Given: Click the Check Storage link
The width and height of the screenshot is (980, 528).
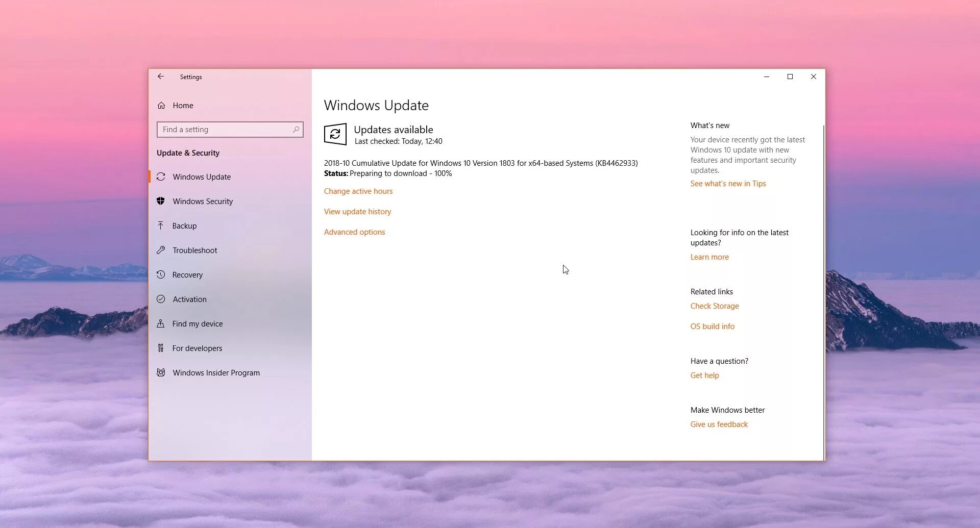Looking at the screenshot, I should (715, 306).
